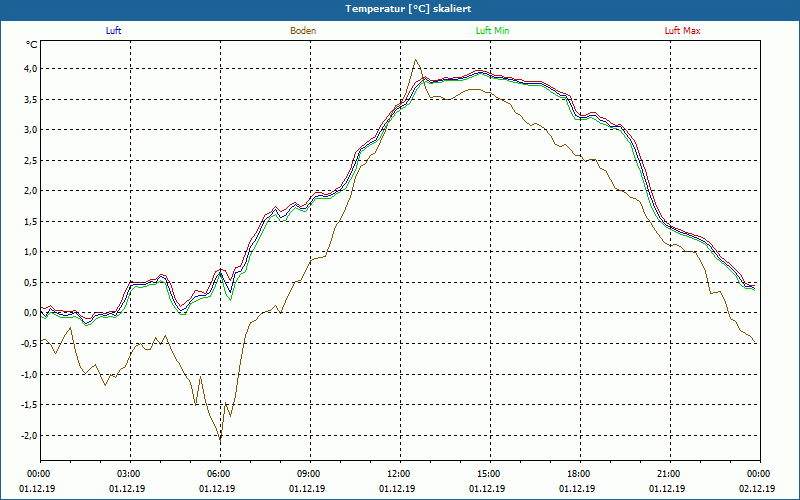Viewport: 800px width, 500px height.
Task: Click the 0,0 y-axis value
Action: (x=30, y=313)
